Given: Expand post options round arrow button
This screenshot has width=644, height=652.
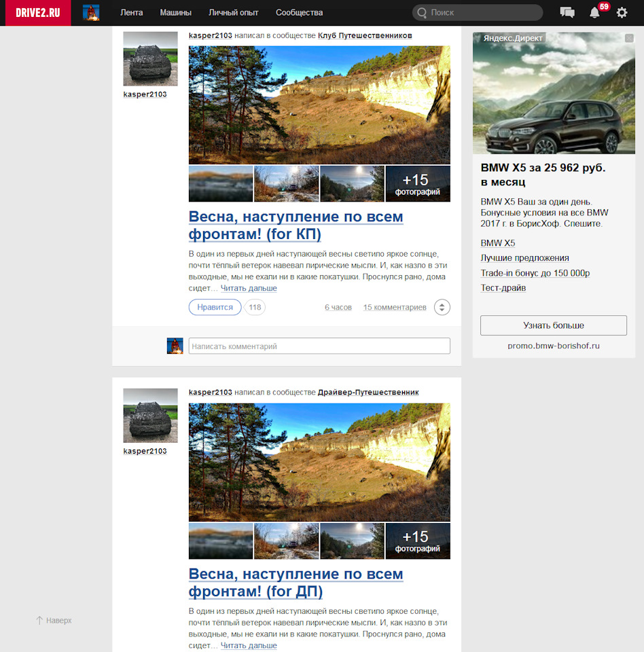Looking at the screenshot, I should 442,307.
